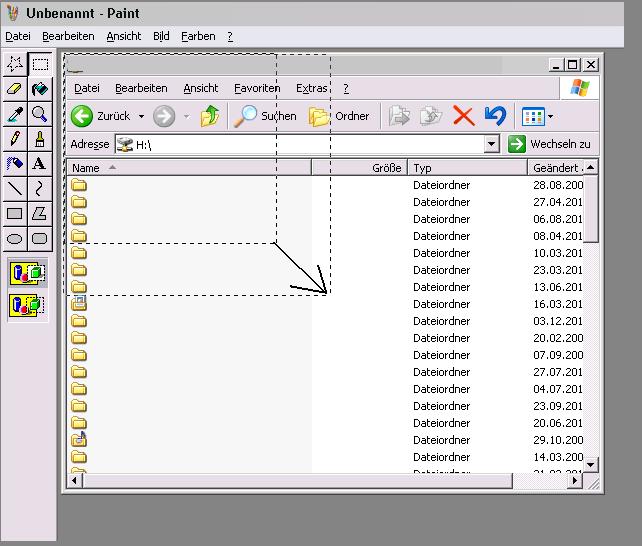Enable opaque selection mode option
This screenshot has width=642, height=546.
[27, 273]
